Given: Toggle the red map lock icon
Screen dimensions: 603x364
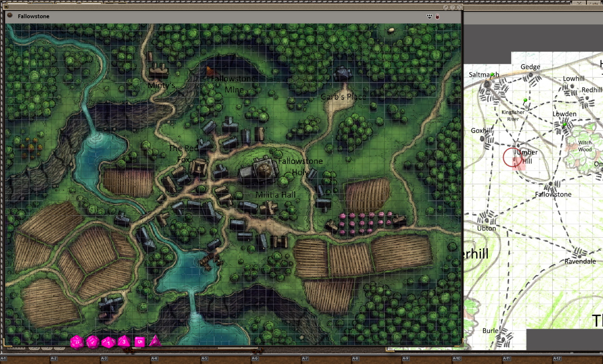Looking at the screenshot, I should tap(437, 17).
